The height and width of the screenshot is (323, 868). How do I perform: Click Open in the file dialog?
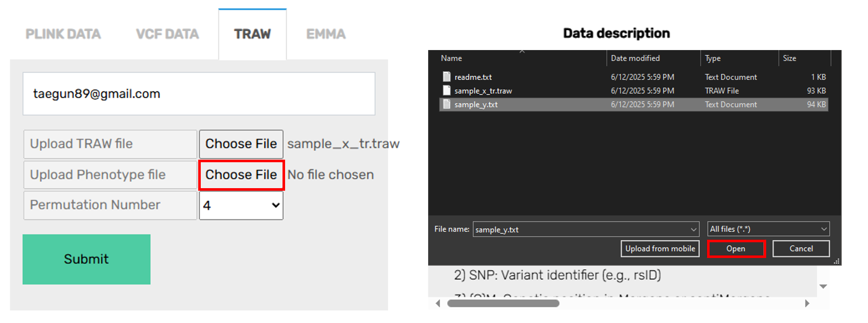pyautogui.click(x=736, y=249)
